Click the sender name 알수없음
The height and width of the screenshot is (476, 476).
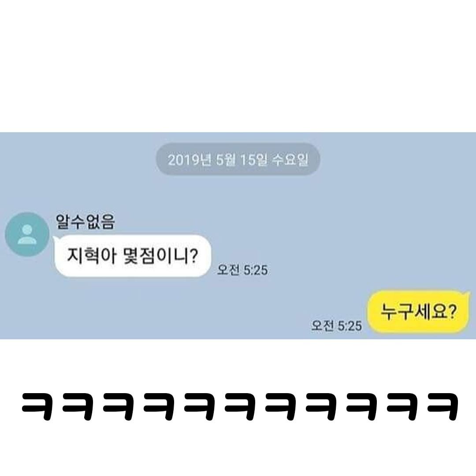point(86,222)
